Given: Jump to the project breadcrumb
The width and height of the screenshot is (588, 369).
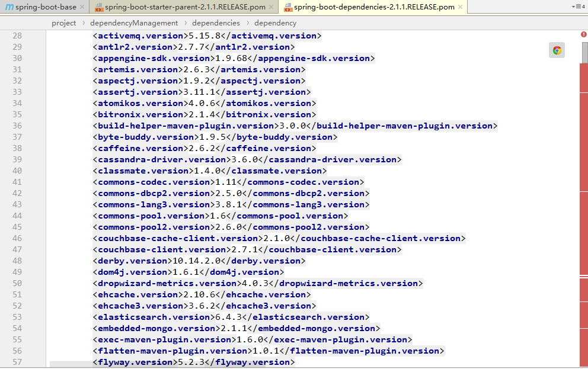Looking at the screenshot, I should pos(63,23).
